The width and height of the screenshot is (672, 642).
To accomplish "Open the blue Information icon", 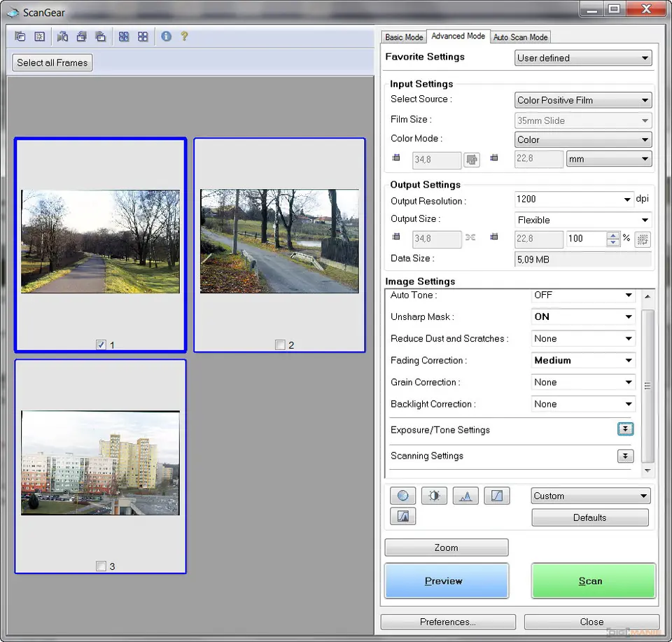I will pos(166,36).
